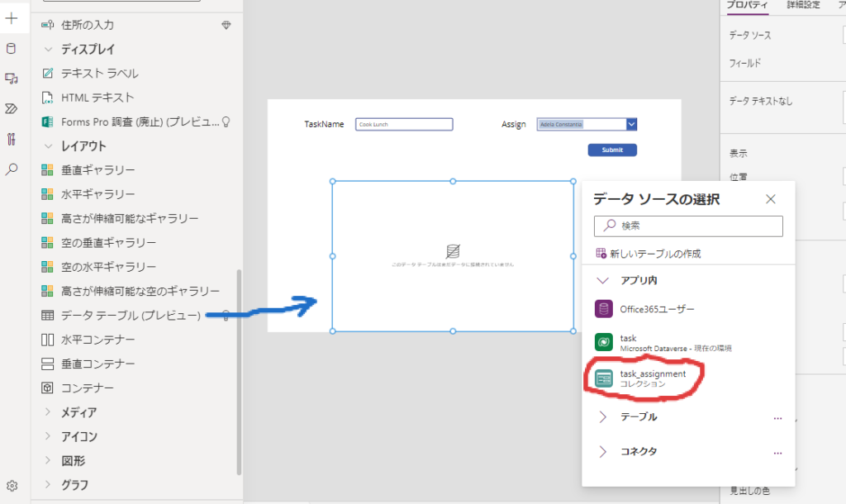Select the プロパティ tab
The height and width of the screenshot is (504, 846).
click(747, 5)
